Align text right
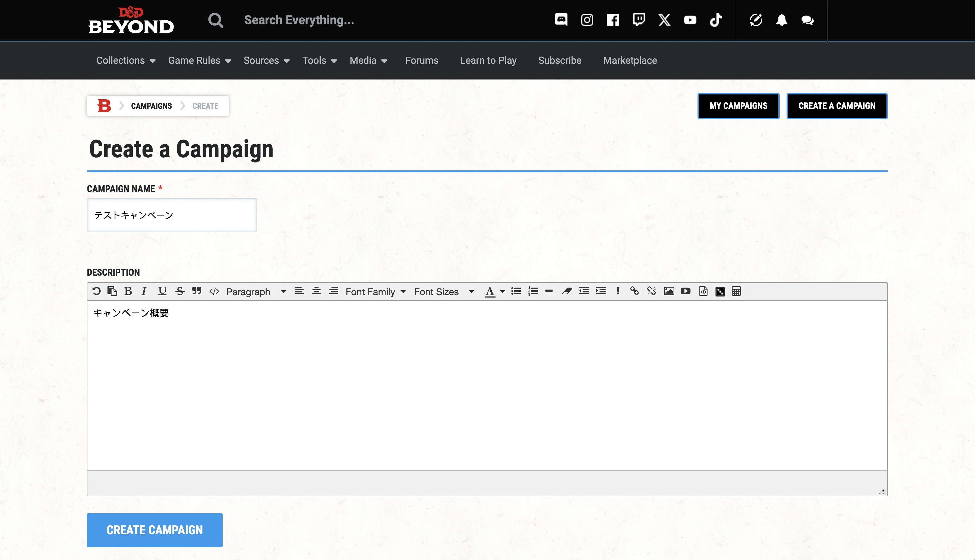The width and height of the screenshot is (975, 560). click(334, 291)
